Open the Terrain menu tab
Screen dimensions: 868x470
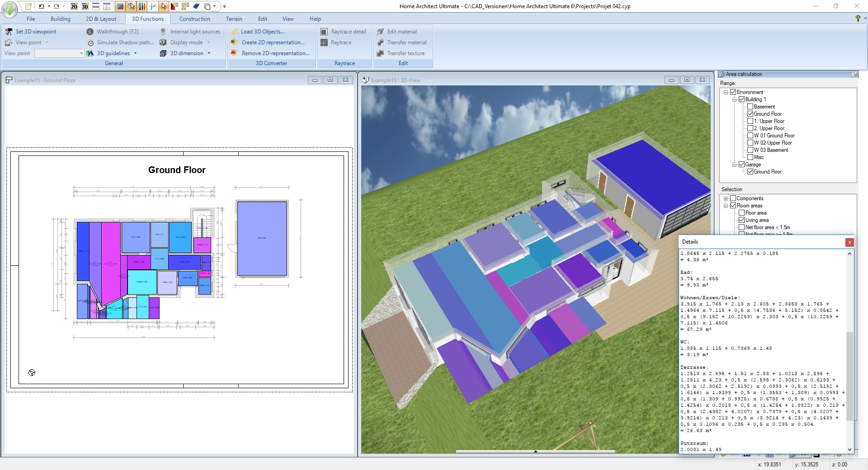coord(234,19)
